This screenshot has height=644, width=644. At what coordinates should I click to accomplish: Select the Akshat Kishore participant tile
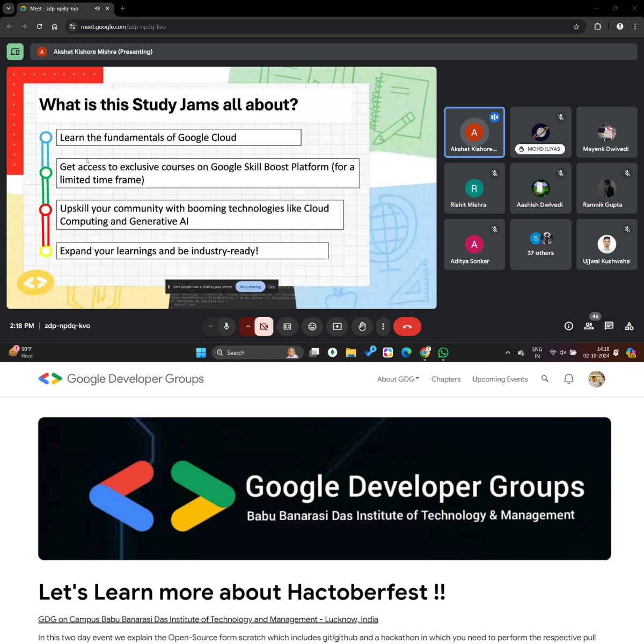pos(474,132)
